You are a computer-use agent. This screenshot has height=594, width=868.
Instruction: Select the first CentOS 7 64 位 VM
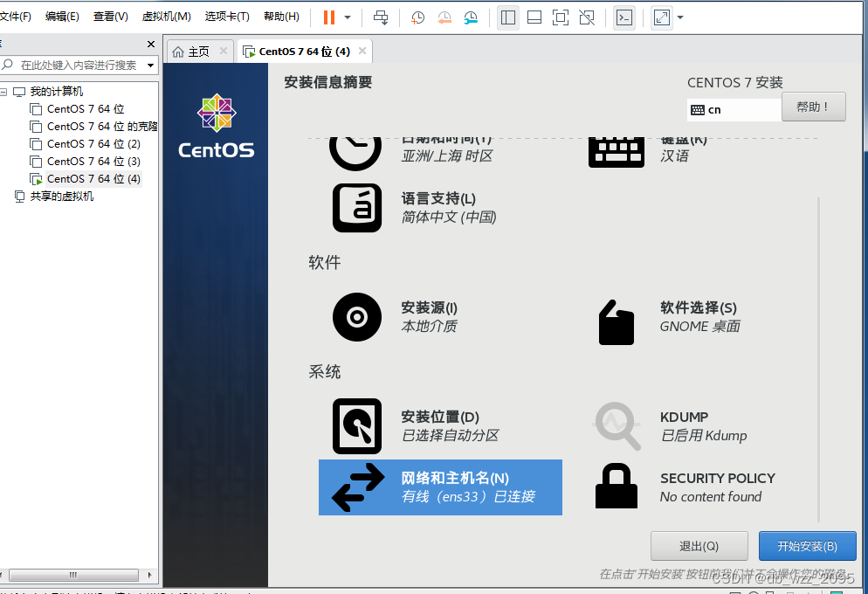[86, 109]
